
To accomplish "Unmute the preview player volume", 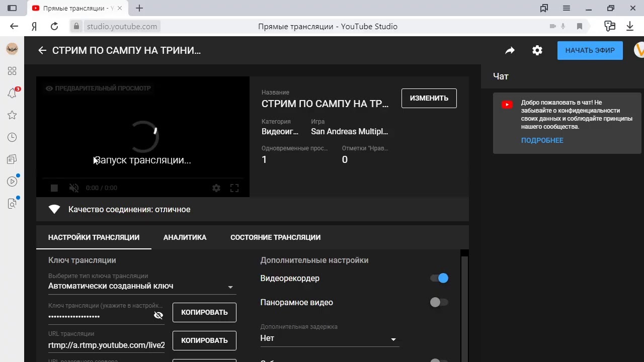I will 74,188.
